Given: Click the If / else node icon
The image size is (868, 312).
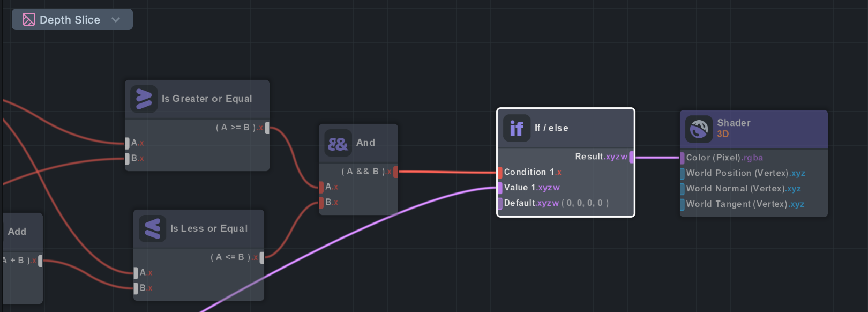Looking at the screenshot, I should pyautogui.click(x=517, y=128).
